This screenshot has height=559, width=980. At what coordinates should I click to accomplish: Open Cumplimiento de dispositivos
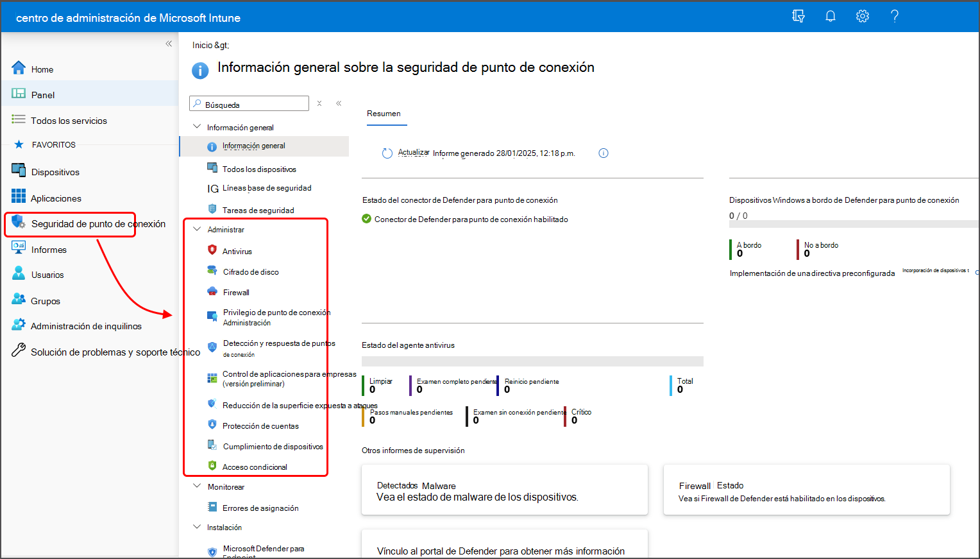click(x=273, y=447)
